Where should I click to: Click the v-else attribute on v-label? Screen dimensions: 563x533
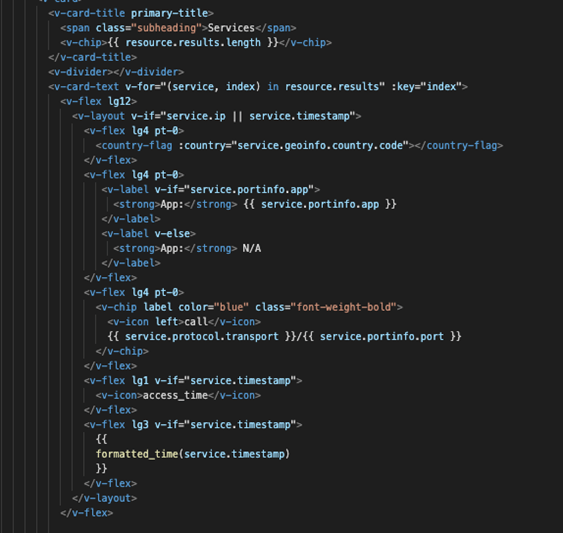click(173, 234)
